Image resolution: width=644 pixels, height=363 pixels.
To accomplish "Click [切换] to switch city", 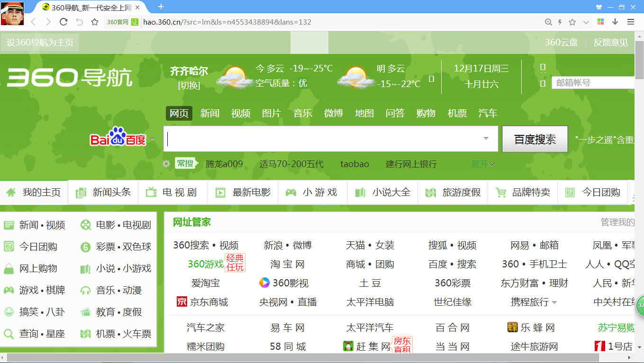I will (189, 85).
